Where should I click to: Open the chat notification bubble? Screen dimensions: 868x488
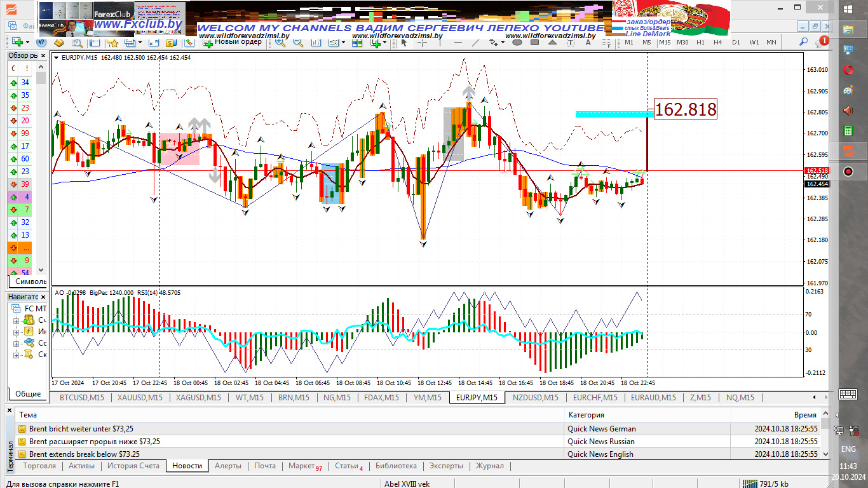(822, 42)
